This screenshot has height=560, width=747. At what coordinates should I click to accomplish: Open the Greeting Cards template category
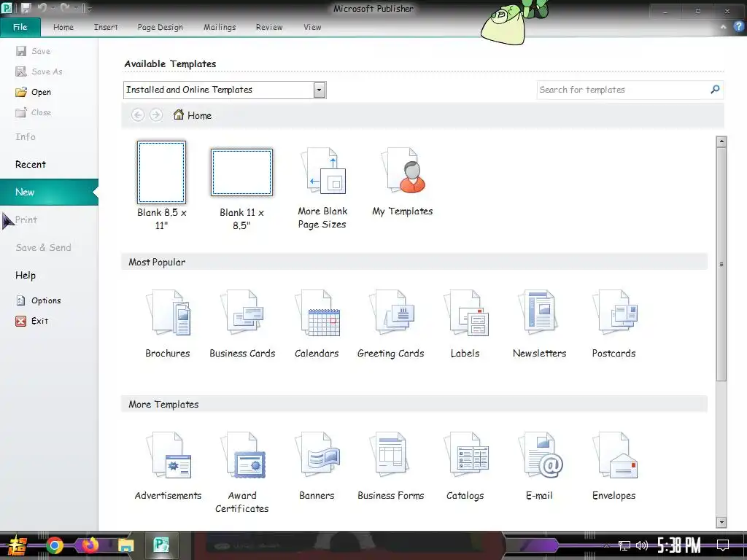point(391,324)
